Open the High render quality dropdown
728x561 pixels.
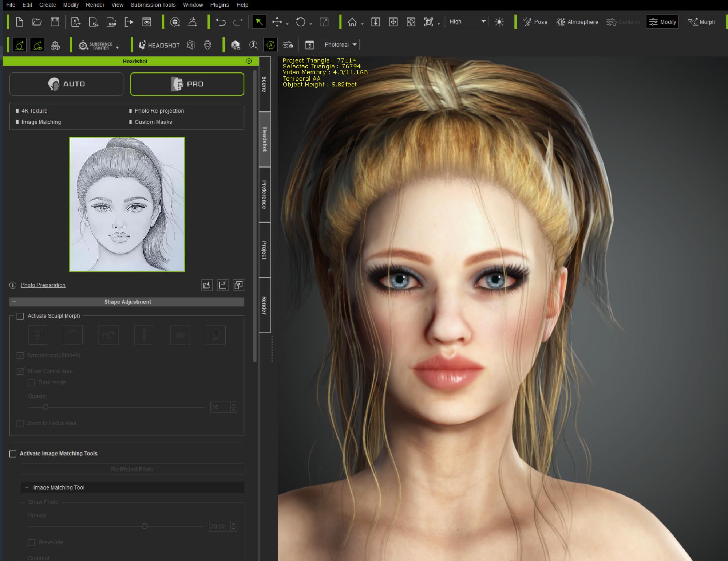467,22
